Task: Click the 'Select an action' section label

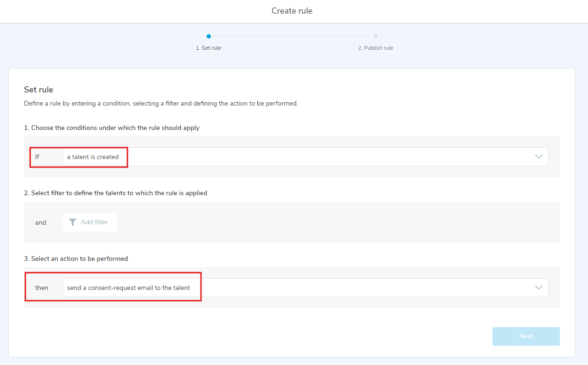Action: click(76, 259)
